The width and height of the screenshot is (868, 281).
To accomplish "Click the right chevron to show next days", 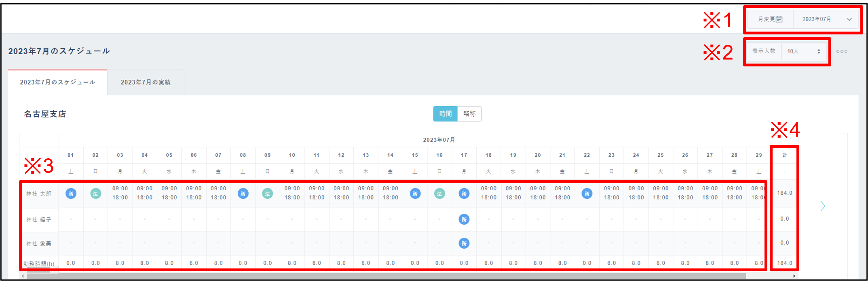I will (x=823, y=206).
